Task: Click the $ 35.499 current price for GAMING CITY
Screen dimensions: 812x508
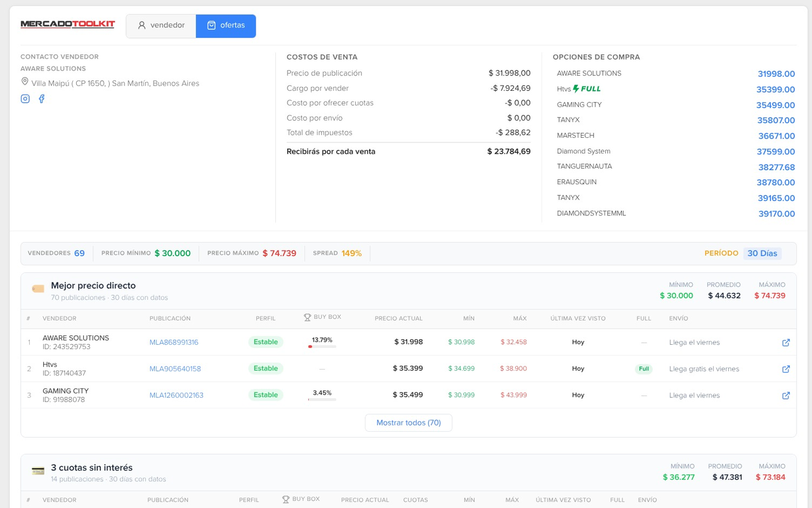Action: click(408, 395)
